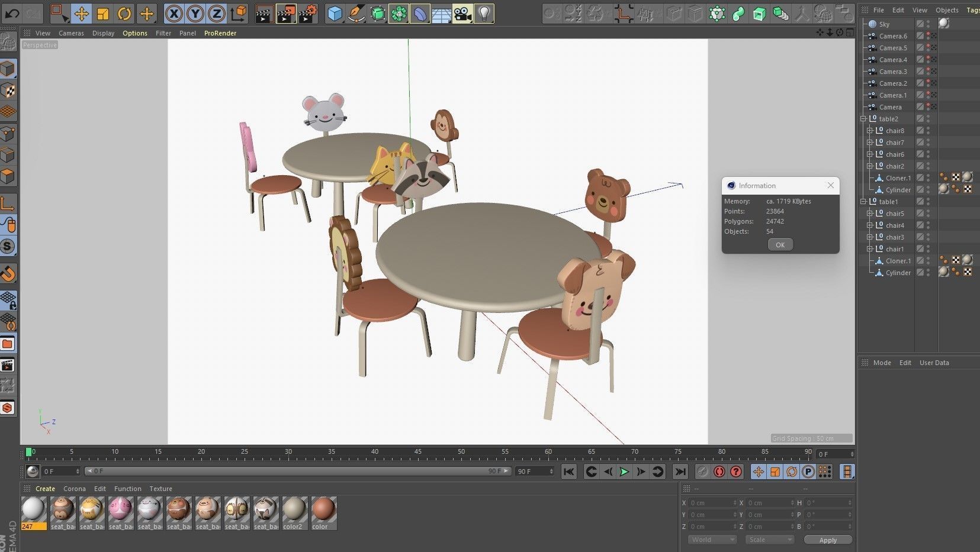The width and height of the screenshot is (980, 552).
Task: Add a Camera object from toolbar
Action: [x=463, y=13]
